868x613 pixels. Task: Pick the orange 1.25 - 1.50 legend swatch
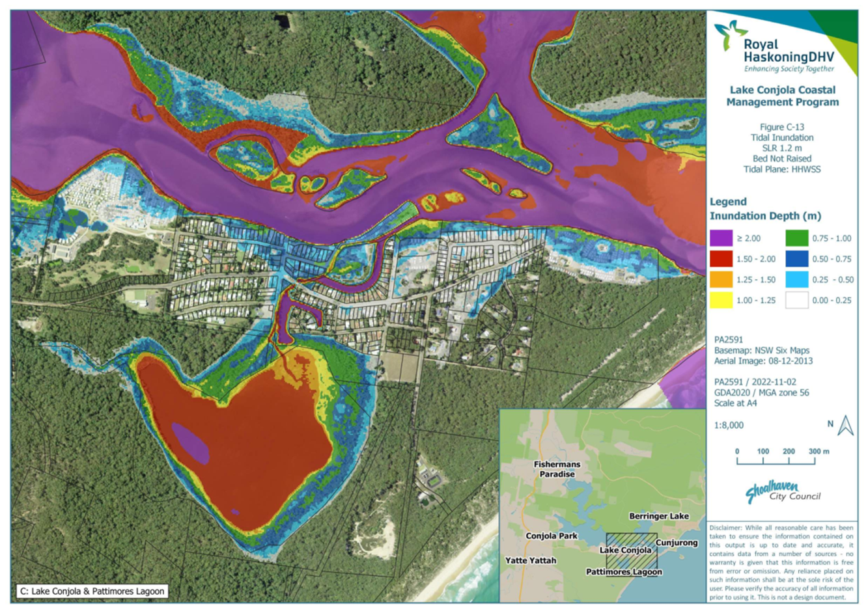721,280
